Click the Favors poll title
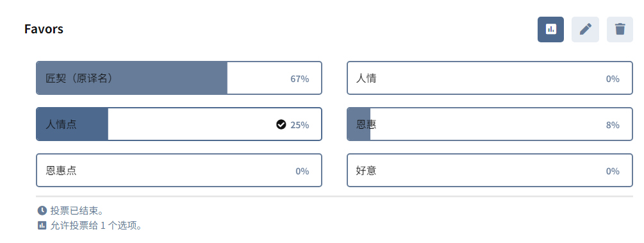This screenshot has width=644, height=243. (44, 29)
